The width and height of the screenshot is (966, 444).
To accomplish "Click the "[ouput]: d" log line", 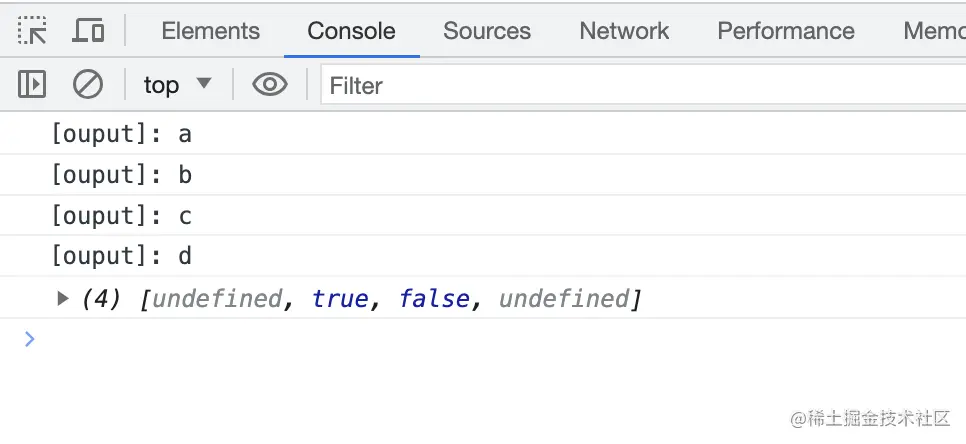I will point(121,257).
